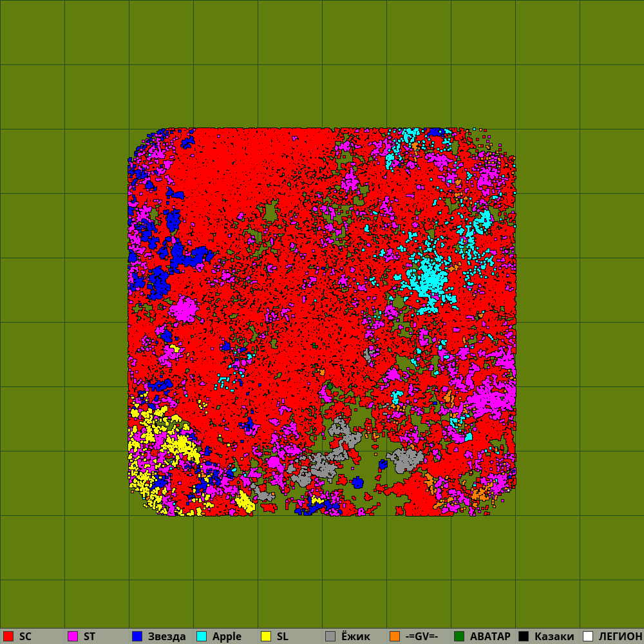
Task: Click the black Казаки legend swatch
Action: pyautogui.click(x=524, y=636)
